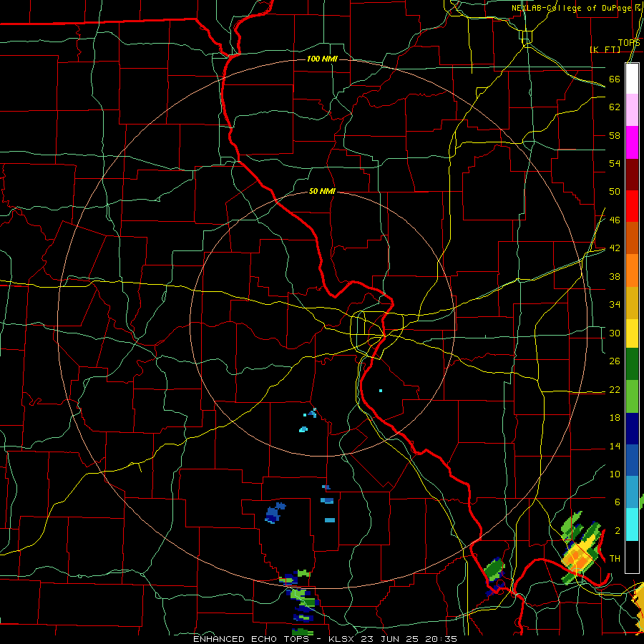Click the "54" legend value
644x644 pixels.
click(615, 163)
